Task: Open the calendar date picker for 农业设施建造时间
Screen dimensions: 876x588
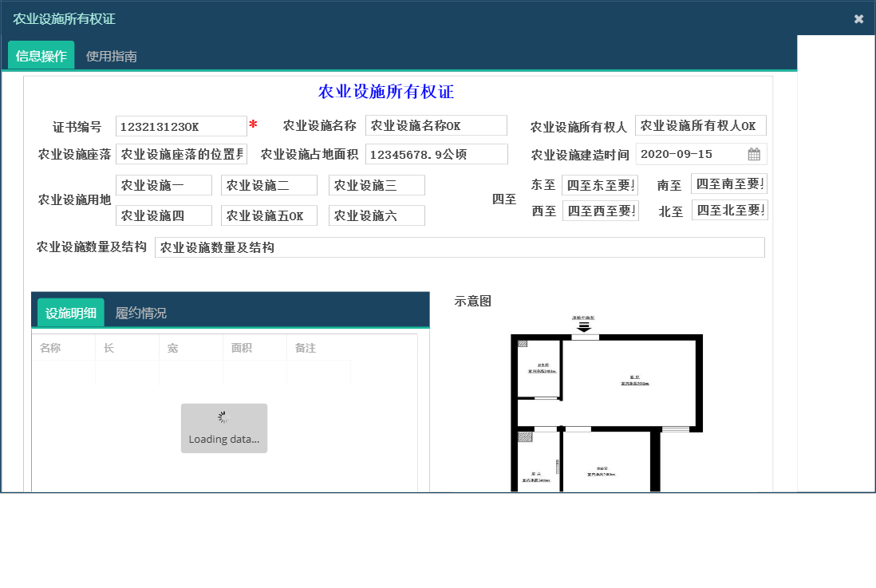Action: (753, 153)
